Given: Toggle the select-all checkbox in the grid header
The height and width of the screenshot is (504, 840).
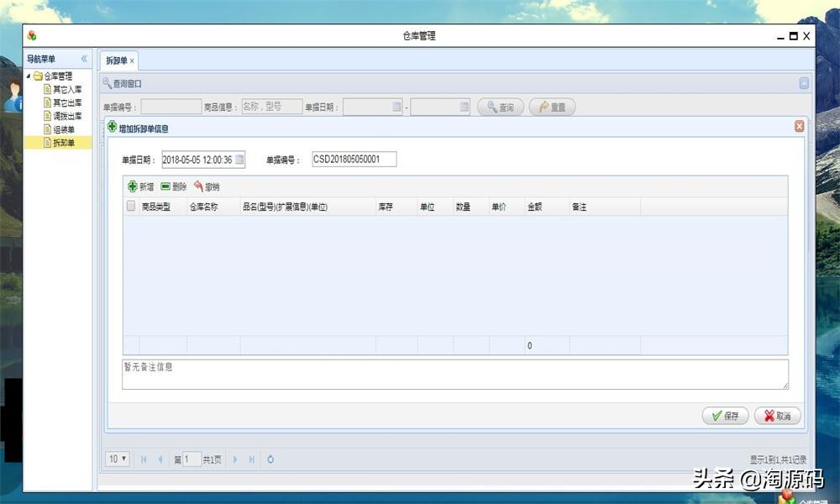Looking at the screenshot, I should coord(131,205).
